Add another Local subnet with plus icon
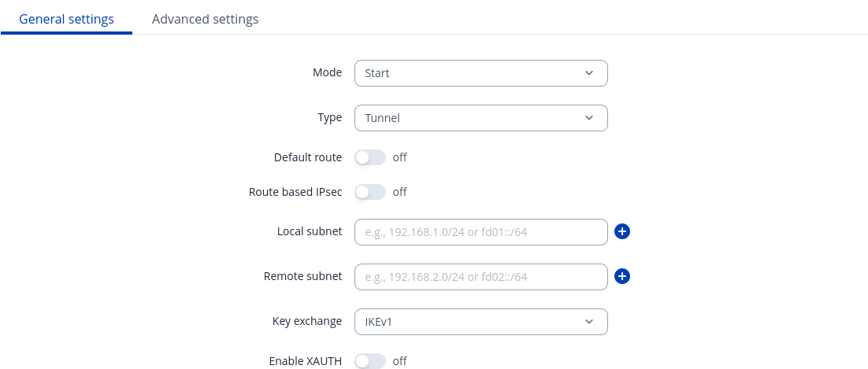 pyautogui.click(x=622, y=231)
